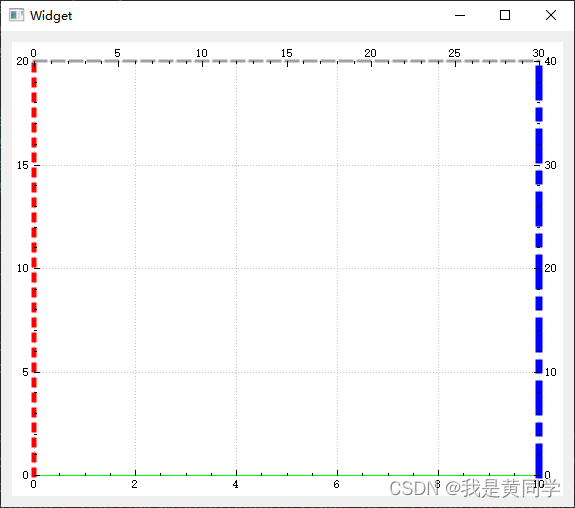Screen dimensions: 575x508
Task: Select the green bottom axis line
Action: 286,476
